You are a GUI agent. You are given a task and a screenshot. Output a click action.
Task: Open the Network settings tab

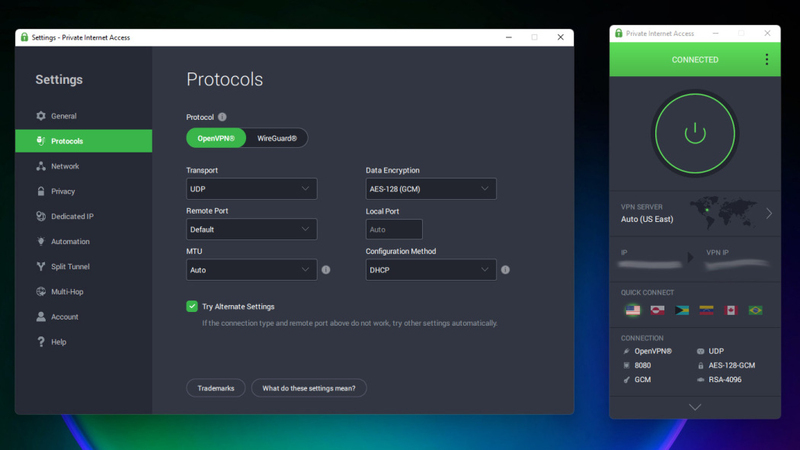[x=65, y=166]
